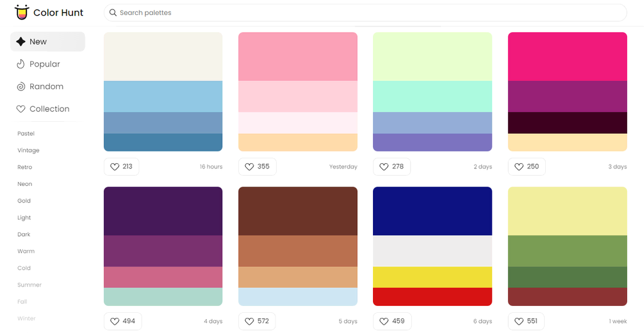This screenshot has height=333, width=644.
Task: Like the palette with 494 likes
Action: coord(123,321)
